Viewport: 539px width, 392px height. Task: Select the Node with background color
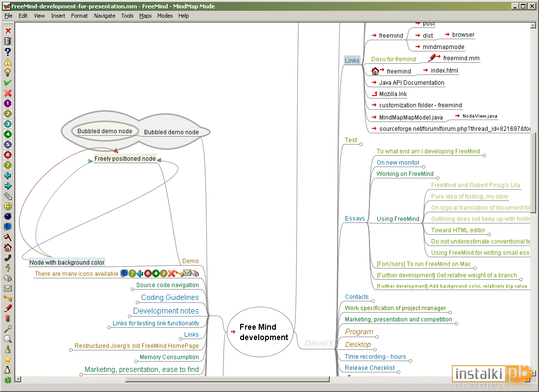click(x=67, y=262)
